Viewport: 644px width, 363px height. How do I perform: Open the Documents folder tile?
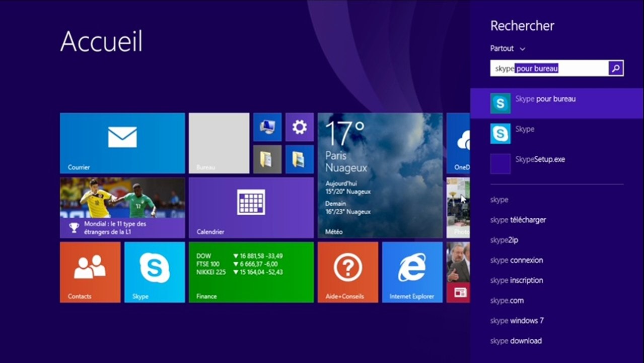(x=267, y=159)
